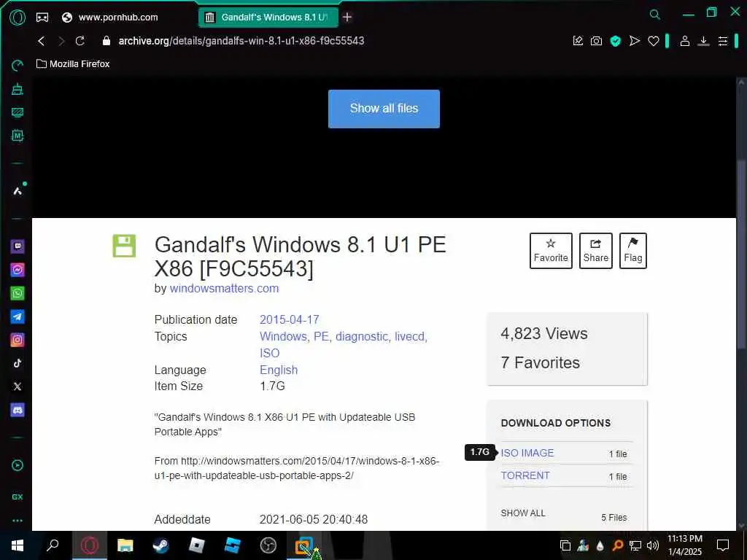Screen dimensions: 747x560
Task: Open GX Corner gamepad icon
Action: pyautogui.click(x=42, y=17)
